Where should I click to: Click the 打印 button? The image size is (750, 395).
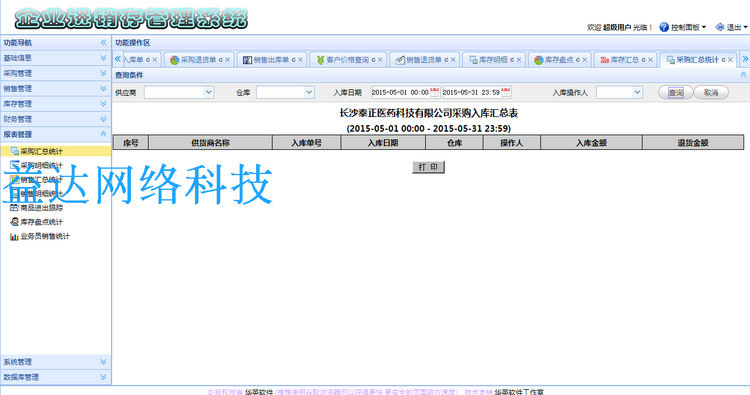(429, 167)
